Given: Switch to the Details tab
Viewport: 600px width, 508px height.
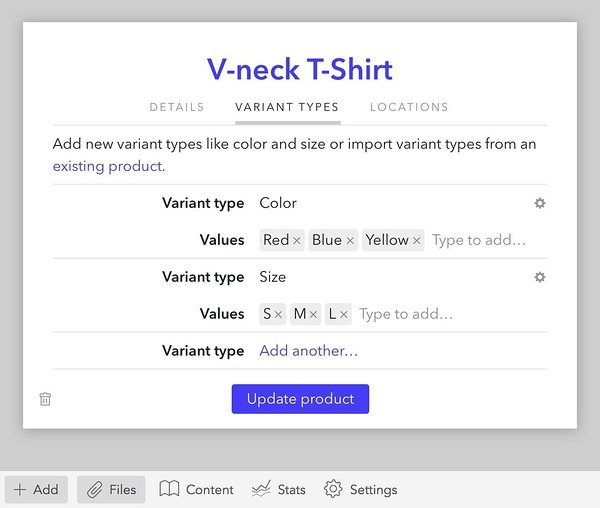Looking at the screenshot, I should pos(177,107).
